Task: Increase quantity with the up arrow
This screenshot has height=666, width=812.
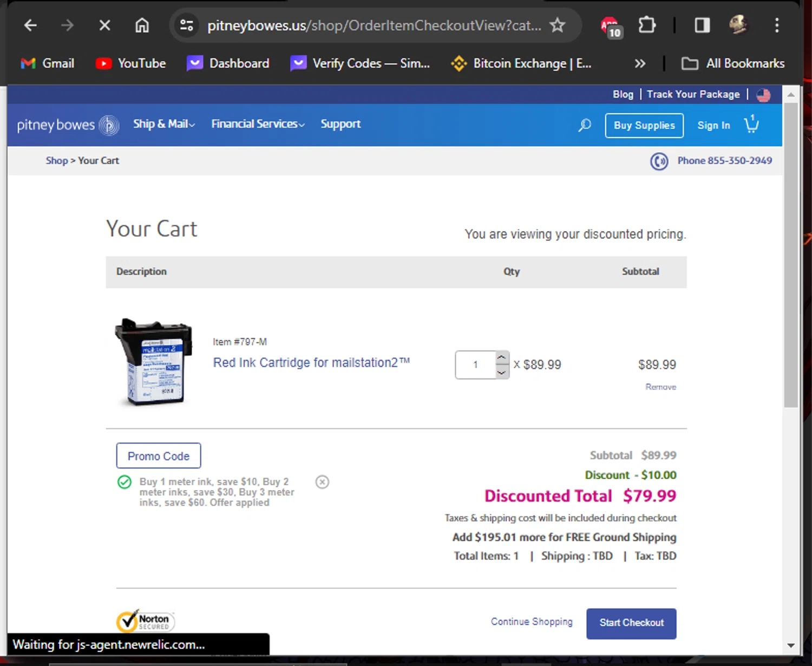Action: pyautogui.click(x=502, y=357)
